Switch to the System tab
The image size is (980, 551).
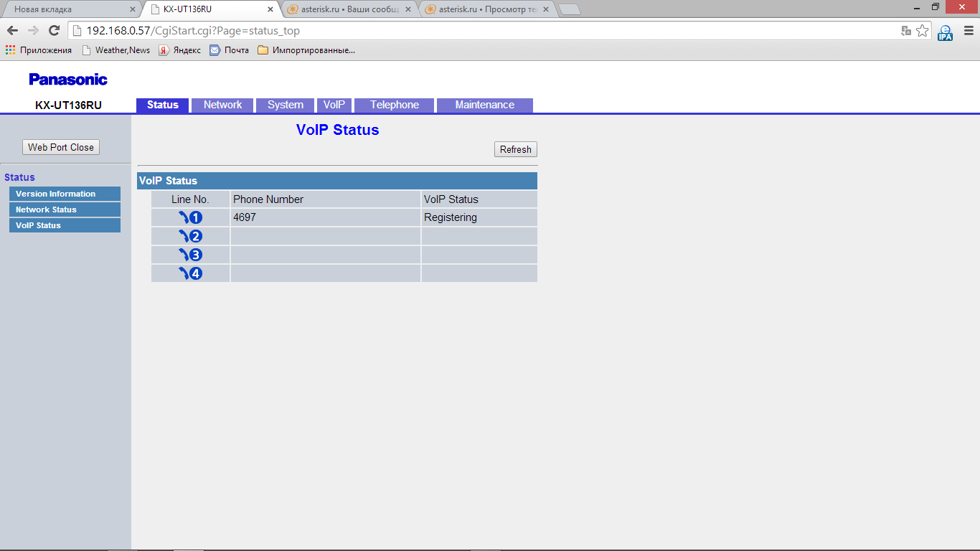(x=285, y=105)
